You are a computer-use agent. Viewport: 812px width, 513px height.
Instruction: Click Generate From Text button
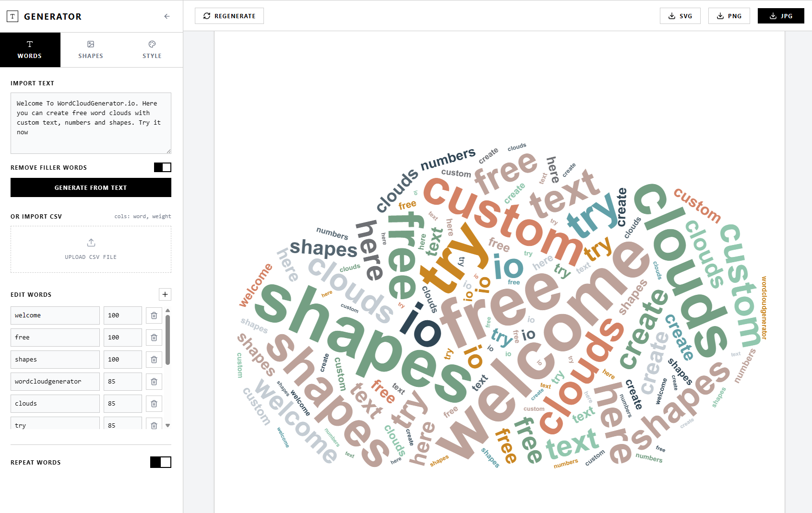91,187
